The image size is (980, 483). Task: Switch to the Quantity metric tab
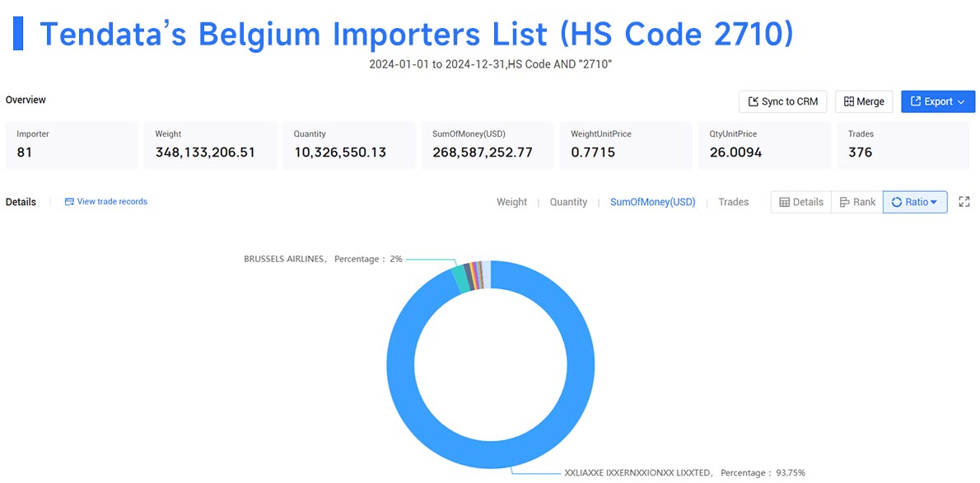click(568, 202)
